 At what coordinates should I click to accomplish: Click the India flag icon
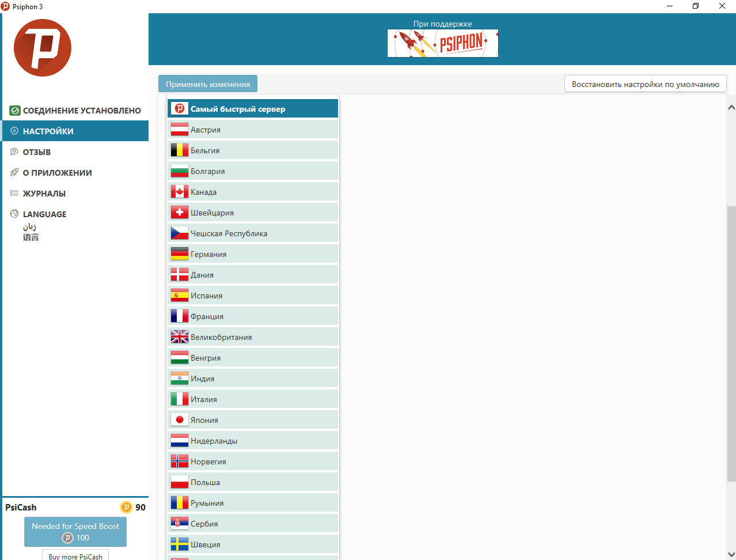(x=180, y=379)
